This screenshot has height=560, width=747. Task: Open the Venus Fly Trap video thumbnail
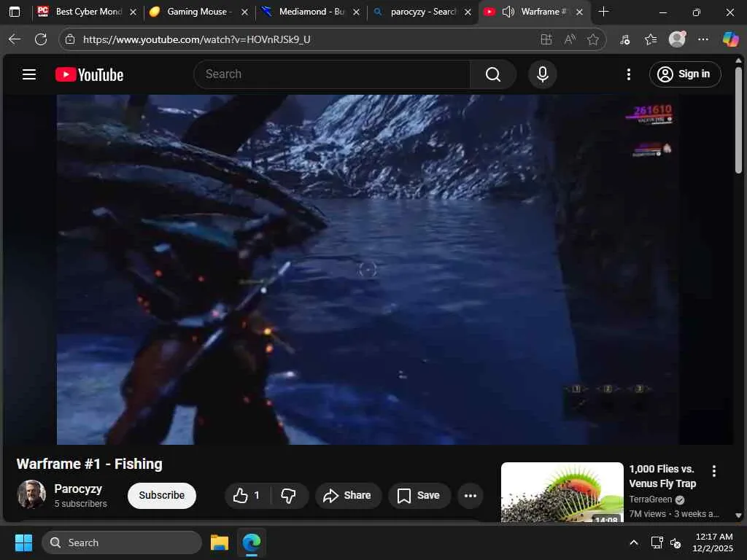pos(562,492)
